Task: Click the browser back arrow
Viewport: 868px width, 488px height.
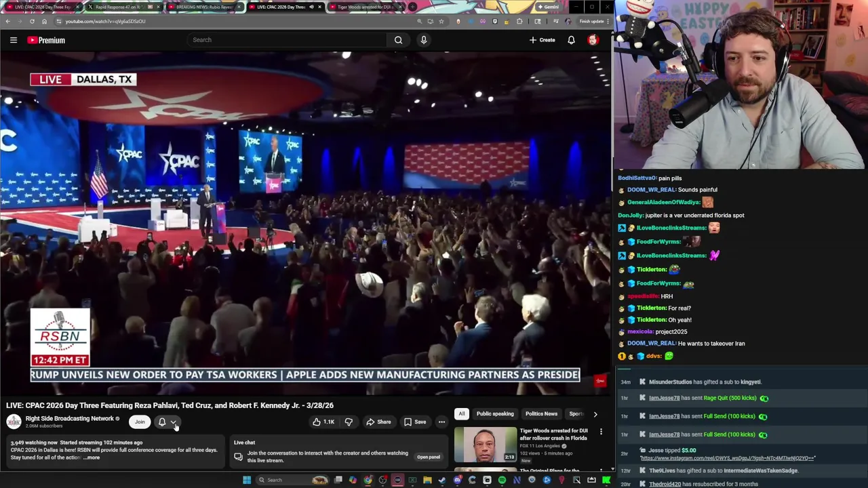Action: point(7,21)
